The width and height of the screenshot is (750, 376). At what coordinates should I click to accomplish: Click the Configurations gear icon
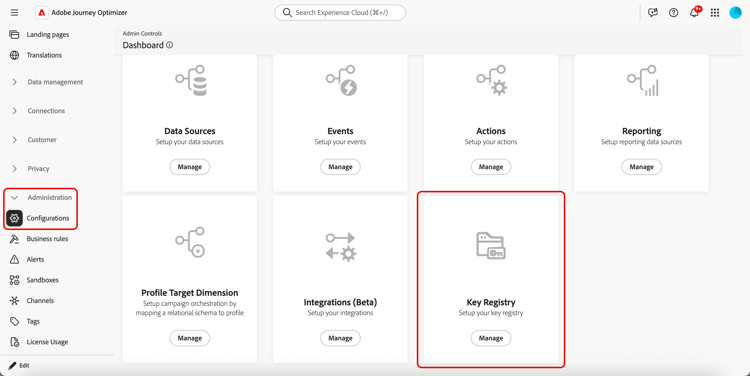[x=14, y=218]
